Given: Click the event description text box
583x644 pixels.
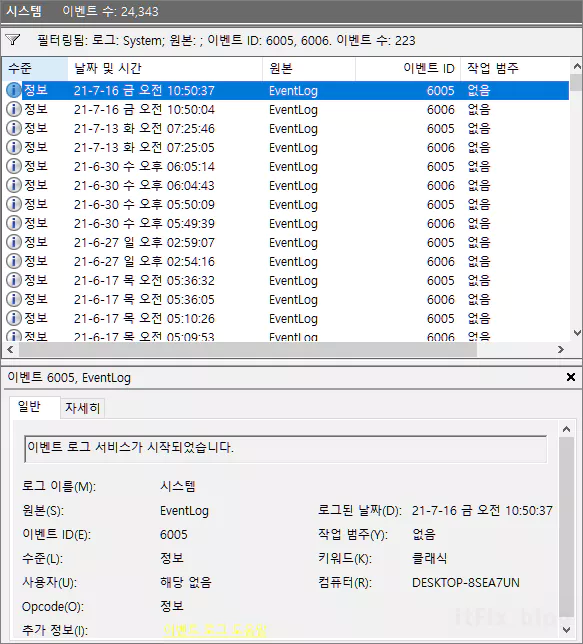Looking at the screenshot, I should click(x=286, y=448).
